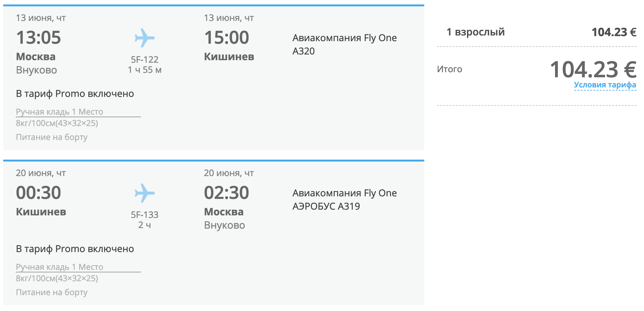Screen dimensions: 644x311
Task: Click the airplane icon for flight 5F-122
Action: (x=145, y=38)
